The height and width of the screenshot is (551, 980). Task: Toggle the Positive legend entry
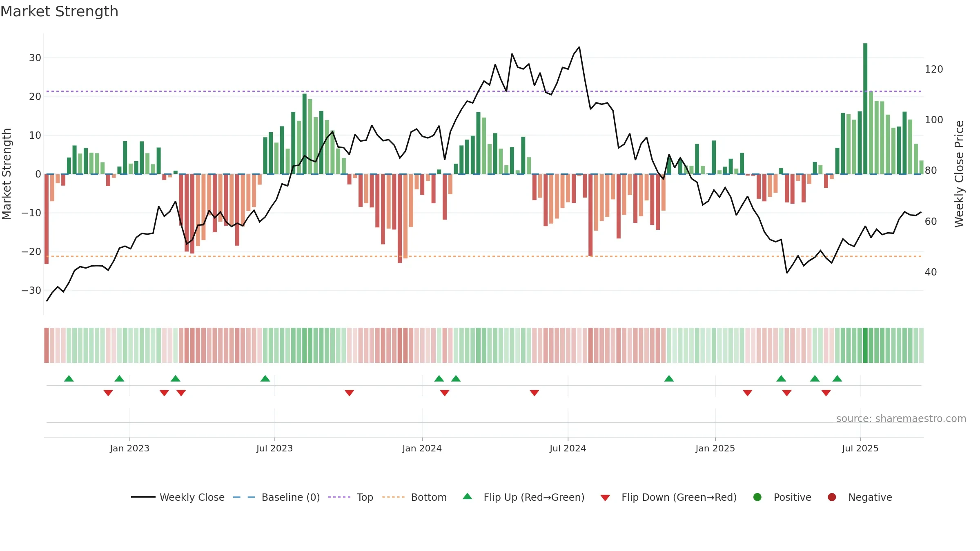[x=782, y=497]
